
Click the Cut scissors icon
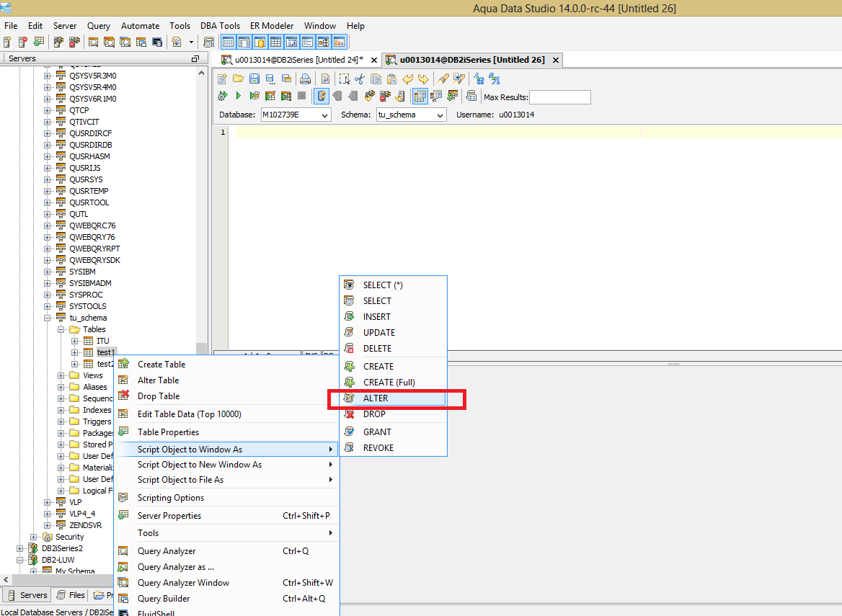360,79
